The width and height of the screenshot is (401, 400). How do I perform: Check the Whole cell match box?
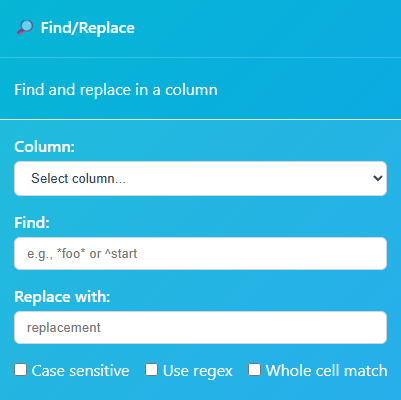(254, 370)
